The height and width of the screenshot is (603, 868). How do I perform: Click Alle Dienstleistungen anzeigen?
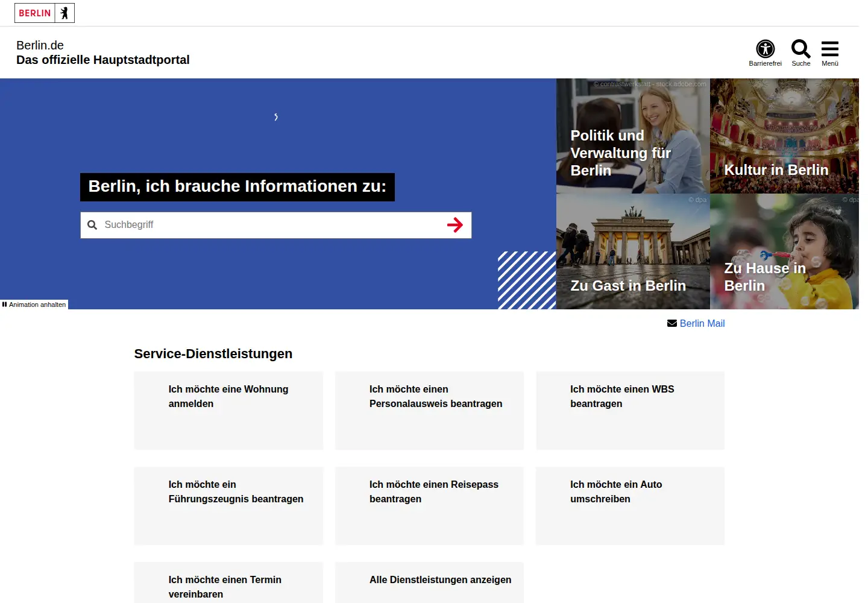pos(429,583)
